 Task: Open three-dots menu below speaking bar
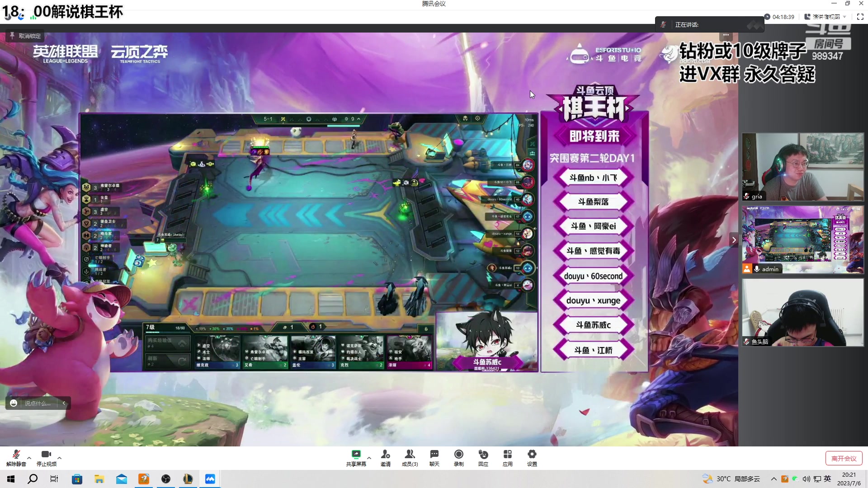(726, 35)
